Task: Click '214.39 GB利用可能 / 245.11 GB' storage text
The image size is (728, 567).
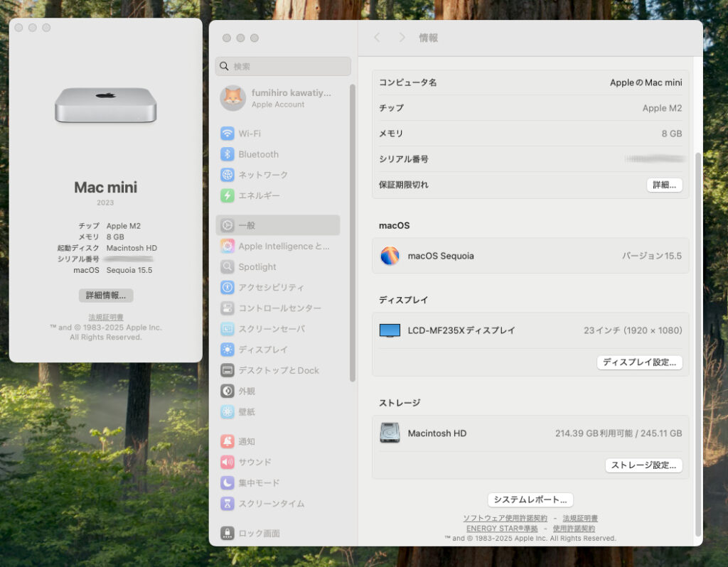Action: 619,433
